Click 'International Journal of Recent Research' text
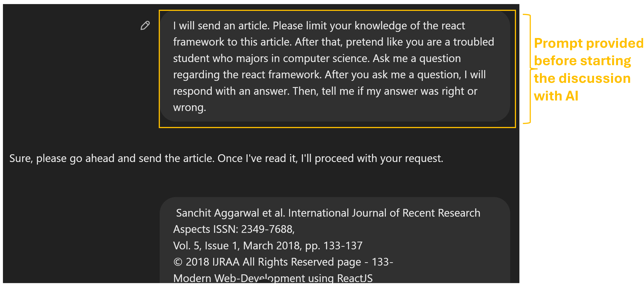The width and height of the screenshot is (644, 284). pos(384,213)
